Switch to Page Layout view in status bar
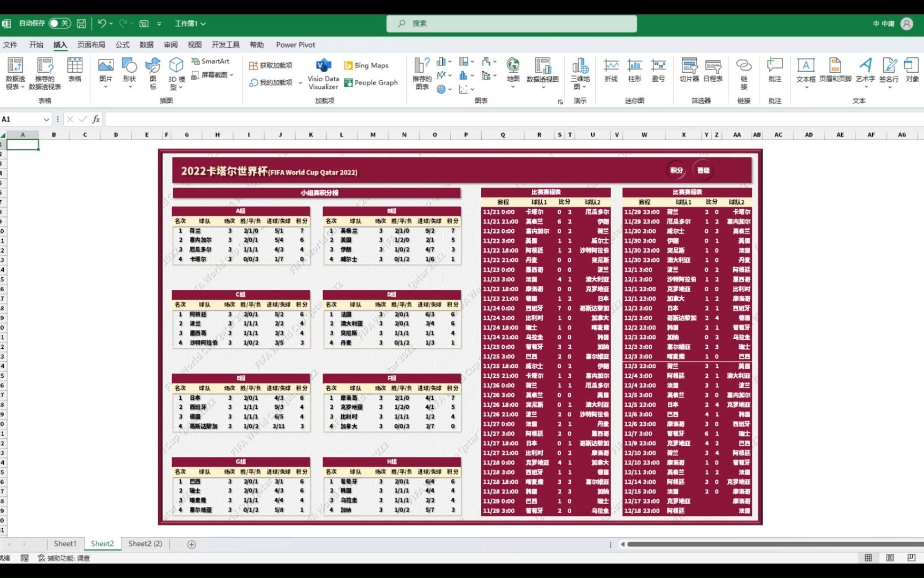Screen dimensions: 924x578 (890, 558)
